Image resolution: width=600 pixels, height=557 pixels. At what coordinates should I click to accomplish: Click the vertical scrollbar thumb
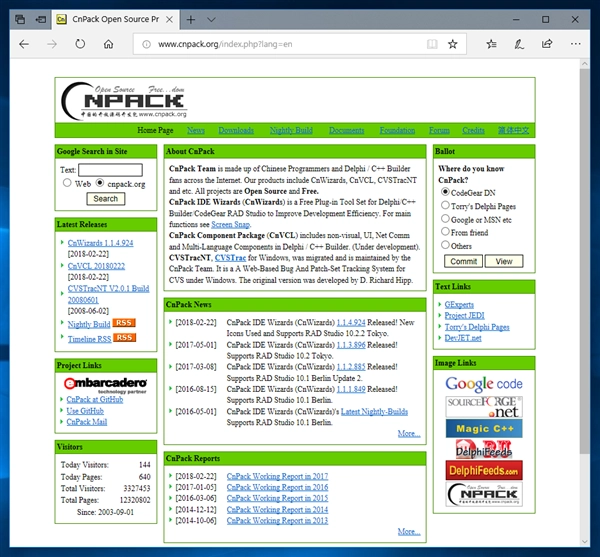[x=584, y=261]
